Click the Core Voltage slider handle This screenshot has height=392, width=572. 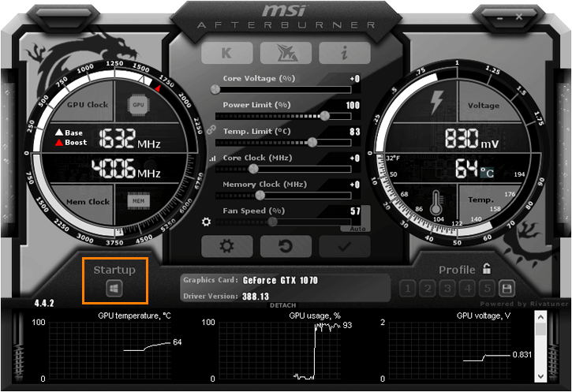[215, 89]
